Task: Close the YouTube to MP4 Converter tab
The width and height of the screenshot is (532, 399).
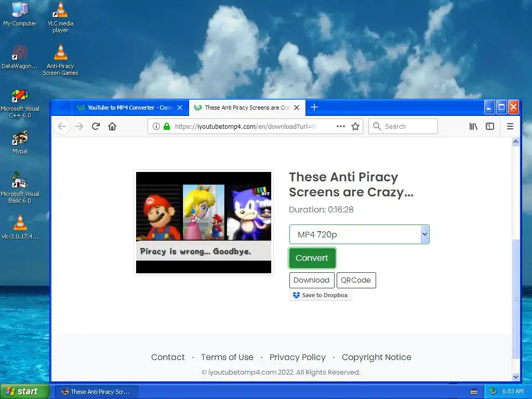Action: 180,108
